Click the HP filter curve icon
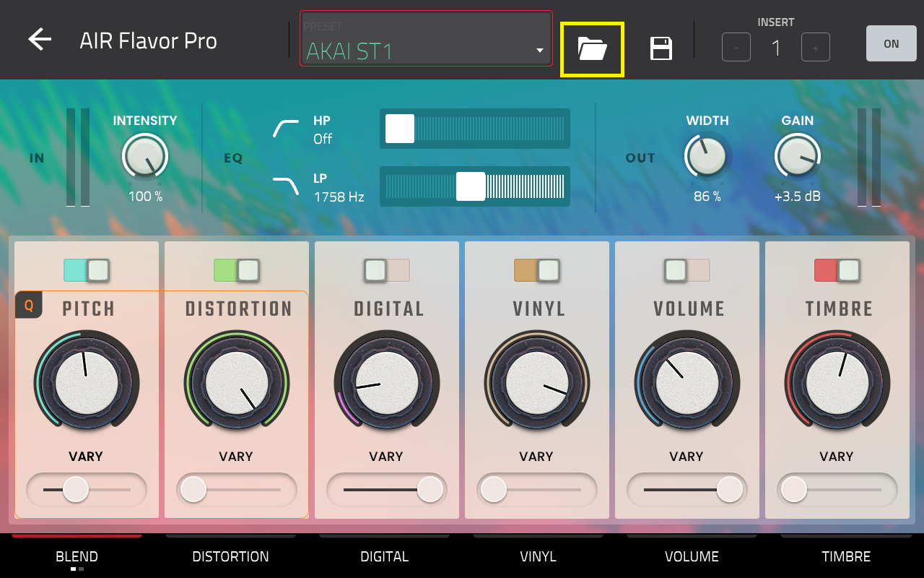Screen dimensions: 924x578 click(286, 129)
